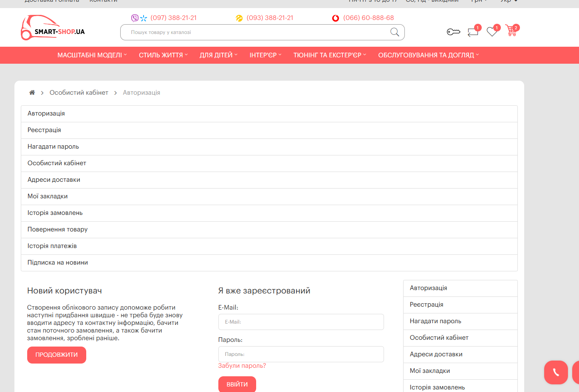Click the floating phone callback button
Screen dimensions: 579x392
tap(556, 372)
